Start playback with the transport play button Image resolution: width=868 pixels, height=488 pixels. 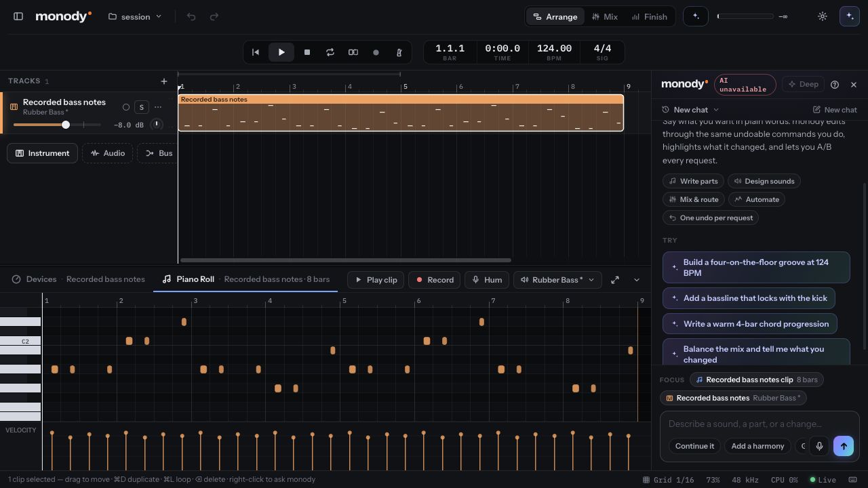click(281, 52)
